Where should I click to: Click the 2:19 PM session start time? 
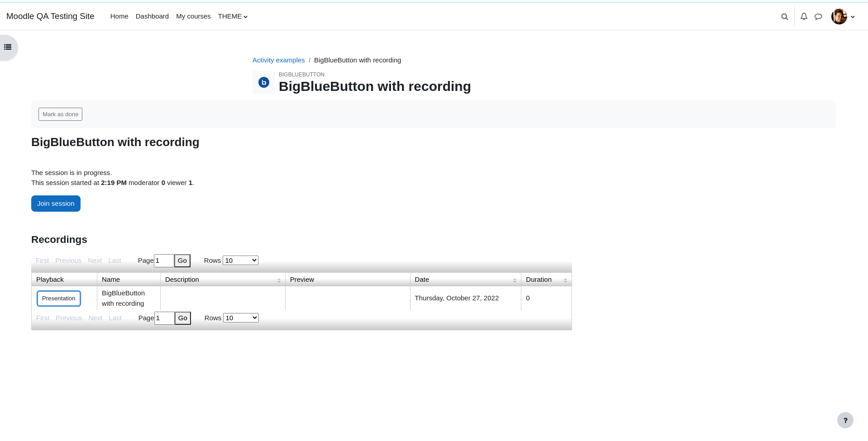pyautogui.click(x=114, y=183)
